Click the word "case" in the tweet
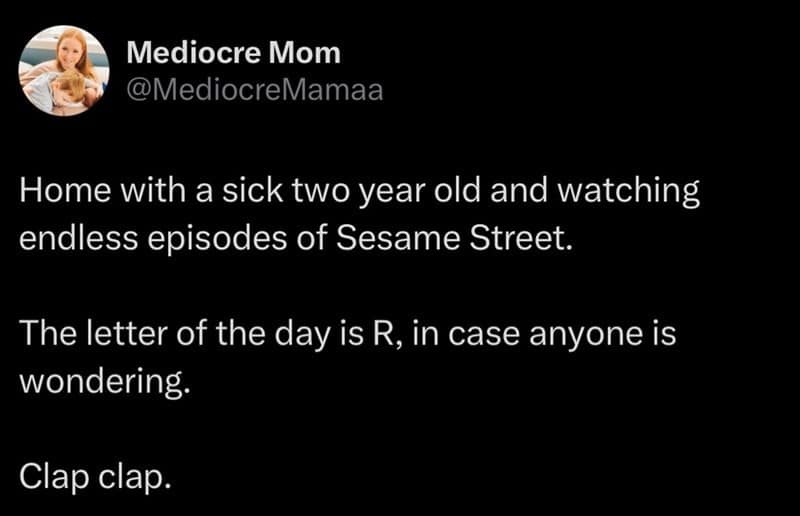Viewport: 800px width, 516px height. [499, 335]
